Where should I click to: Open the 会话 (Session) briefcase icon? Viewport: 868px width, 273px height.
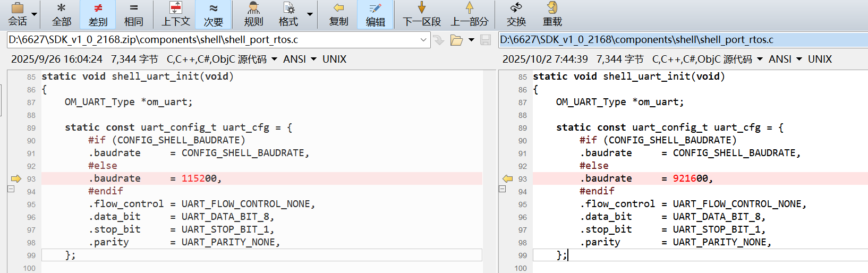(17, 14)
